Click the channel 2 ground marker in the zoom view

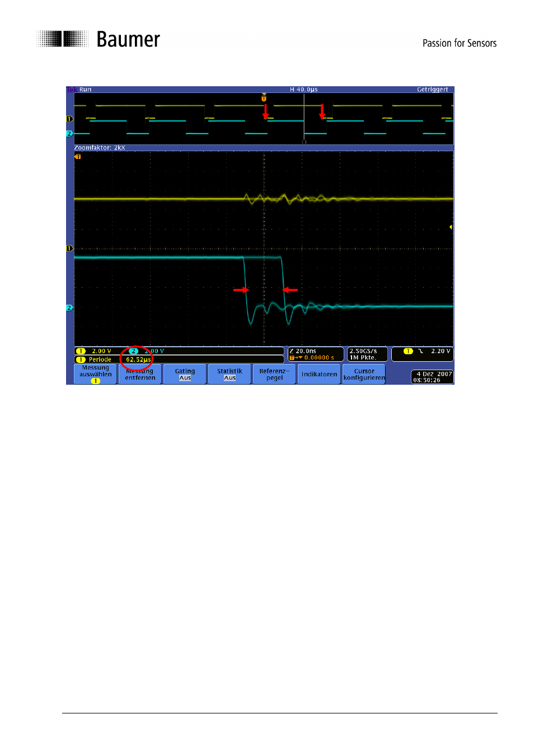click(x=70, y=307)
